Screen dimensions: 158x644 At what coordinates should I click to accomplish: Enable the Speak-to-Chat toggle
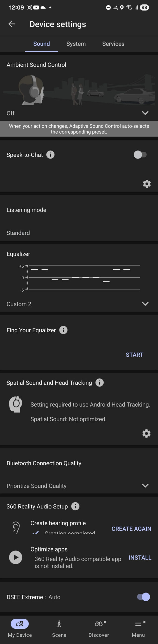coord(140,155)
